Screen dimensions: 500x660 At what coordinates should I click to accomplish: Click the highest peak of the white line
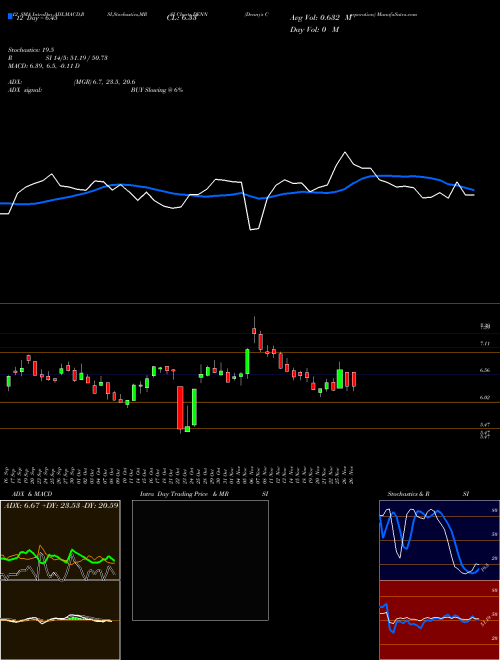click(345, 152)
